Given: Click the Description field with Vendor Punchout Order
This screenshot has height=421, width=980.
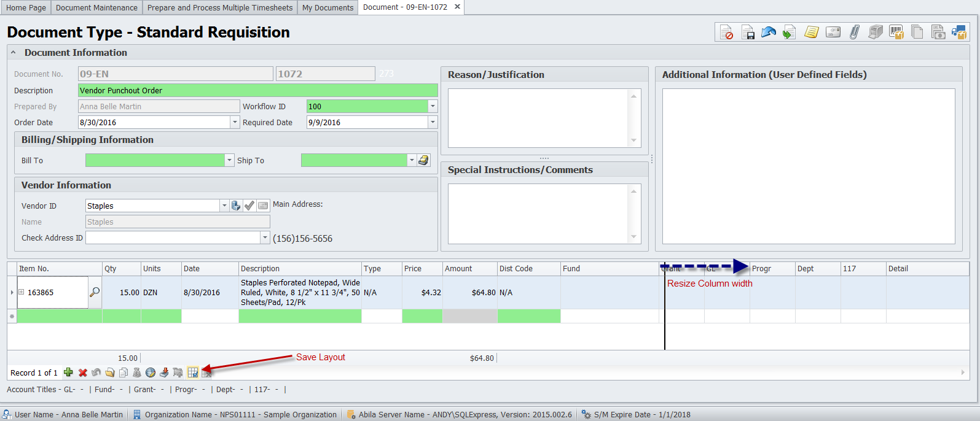Looking at the screenshot, I should (x=258, y=90).
